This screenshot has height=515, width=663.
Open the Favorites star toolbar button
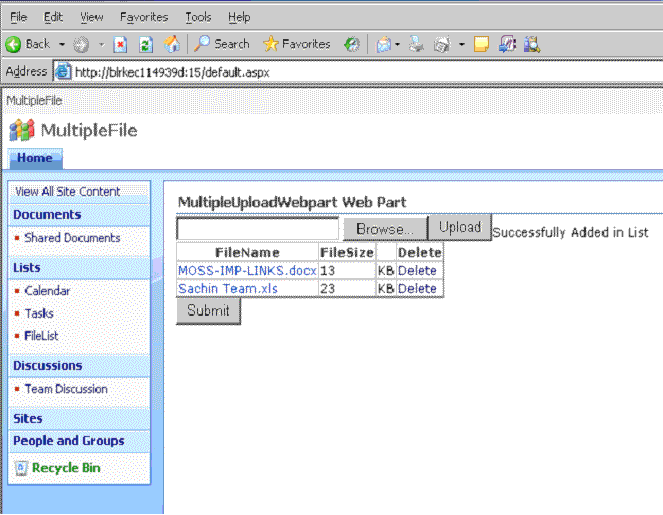pos(297,44)
